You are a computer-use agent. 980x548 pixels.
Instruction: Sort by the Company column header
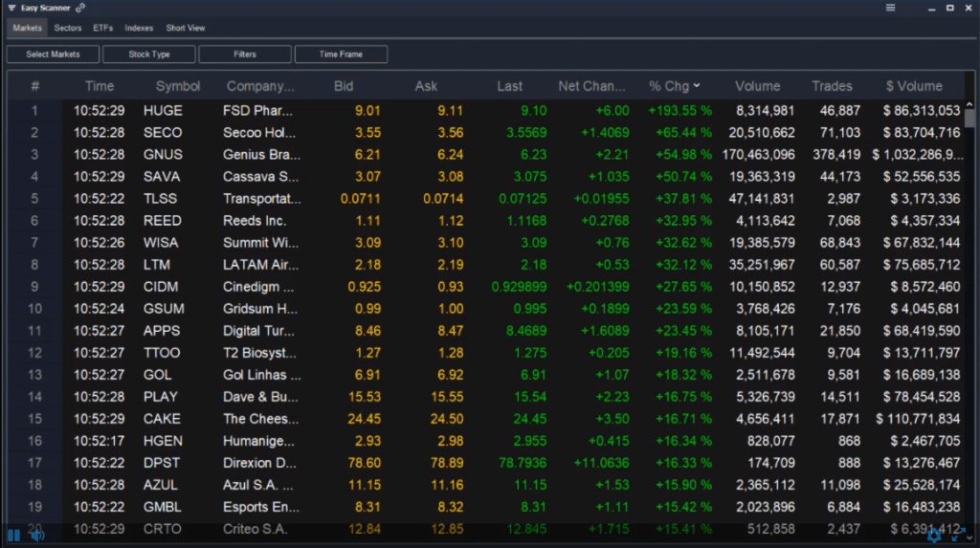click(x=260, y=86)
